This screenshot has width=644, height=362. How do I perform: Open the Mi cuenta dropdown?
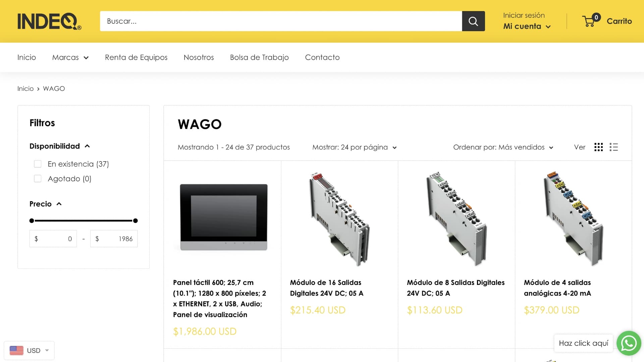point(527,26)
